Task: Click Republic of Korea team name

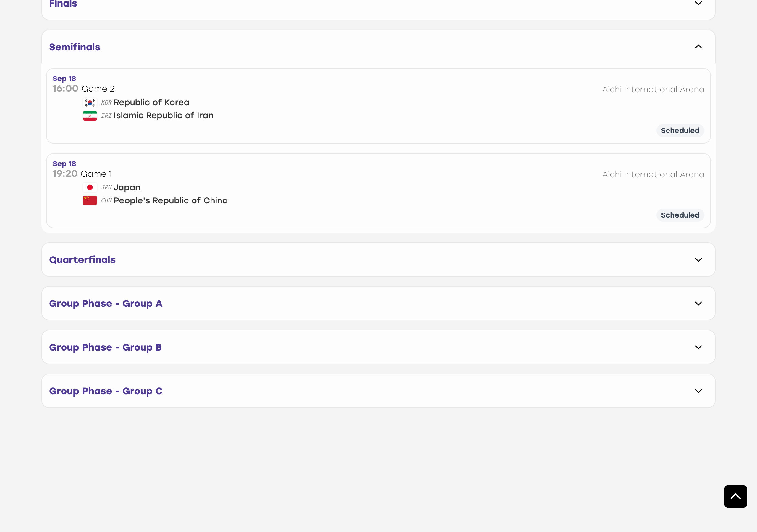Action: coord(151,103)
